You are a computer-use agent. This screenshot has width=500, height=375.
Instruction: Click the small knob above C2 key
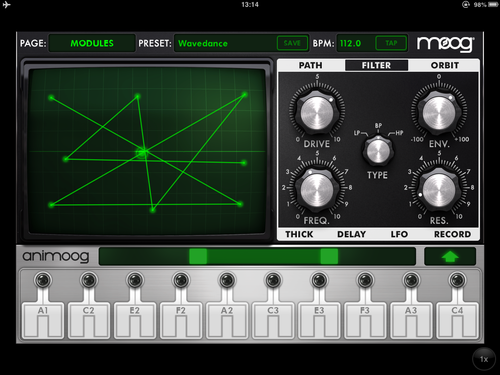coord(89,280)
